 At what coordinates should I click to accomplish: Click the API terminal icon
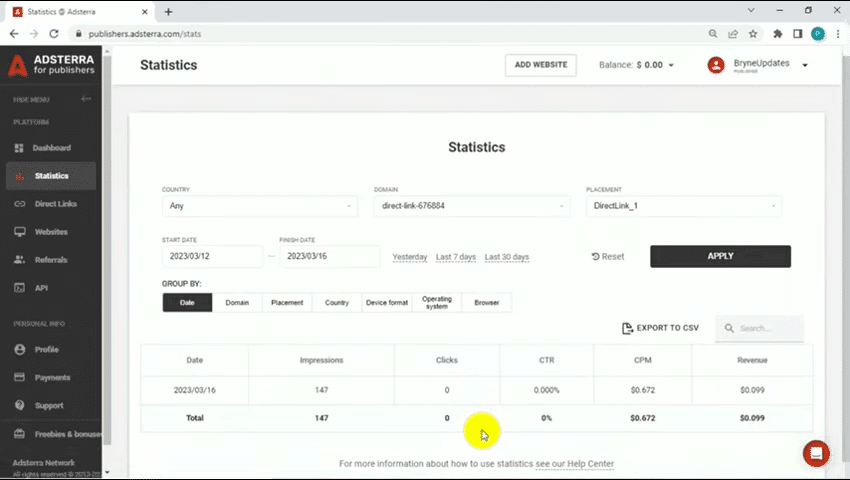20,288
